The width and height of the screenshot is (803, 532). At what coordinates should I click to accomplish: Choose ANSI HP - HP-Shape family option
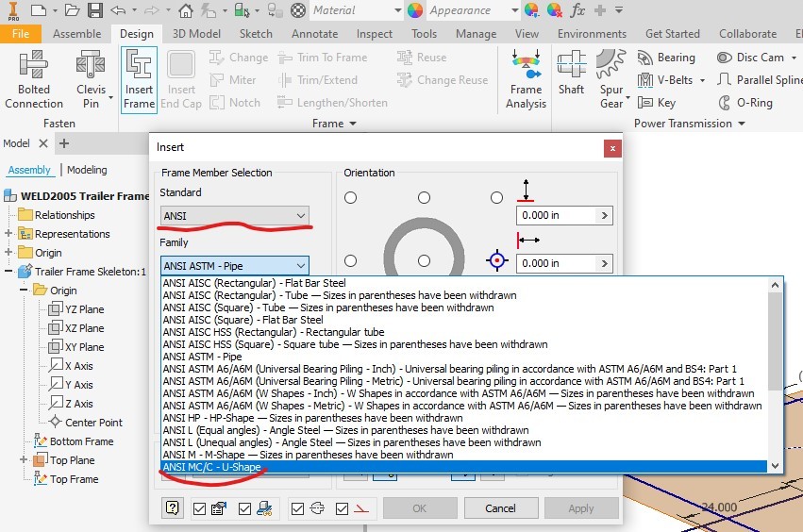[x=464, y=418]
